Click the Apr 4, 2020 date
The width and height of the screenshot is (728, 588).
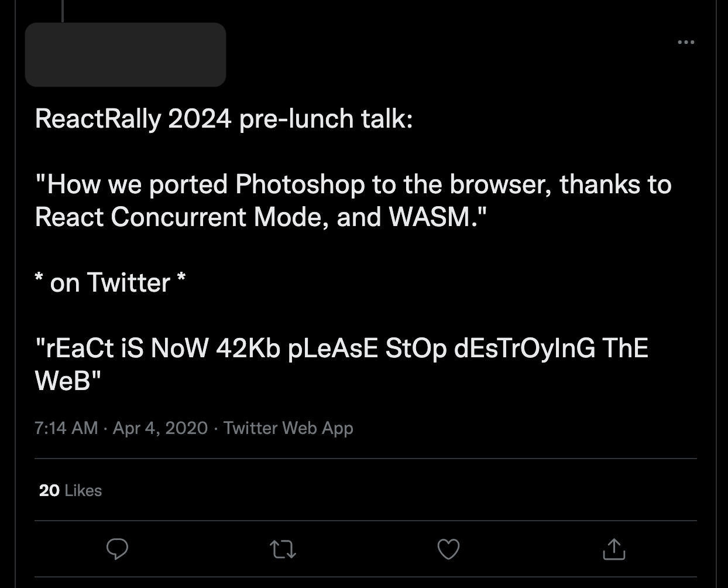click(x=160, y=428)
